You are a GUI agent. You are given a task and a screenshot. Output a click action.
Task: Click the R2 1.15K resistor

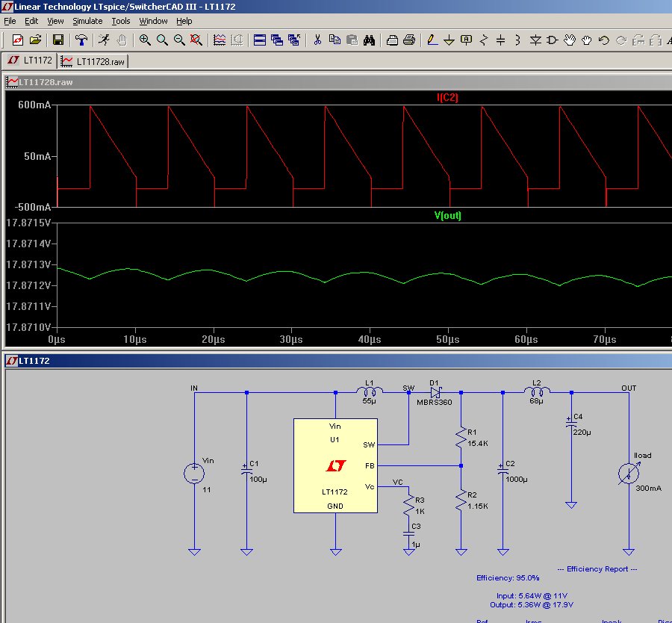(x=461, y=500)
